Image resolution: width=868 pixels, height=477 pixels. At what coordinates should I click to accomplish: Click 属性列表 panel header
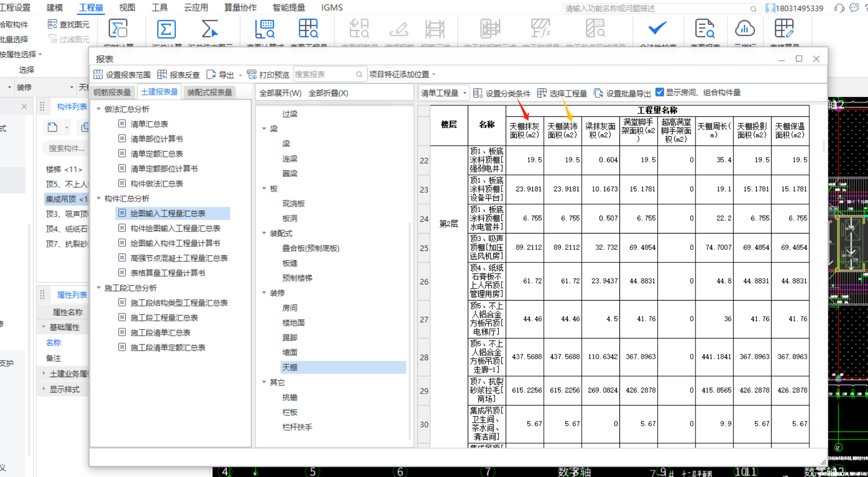[72, 295]
